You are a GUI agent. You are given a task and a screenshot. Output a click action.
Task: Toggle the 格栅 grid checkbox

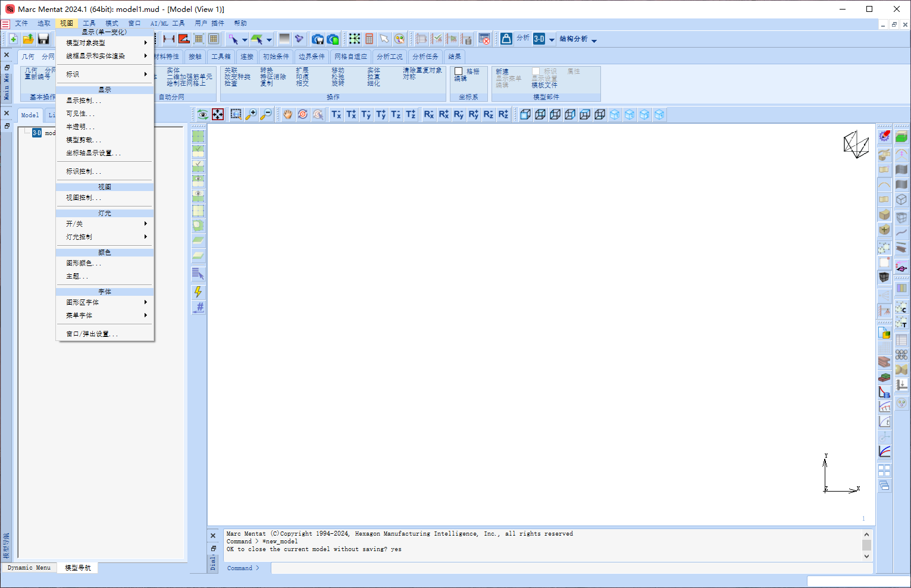[x=459, y=71]
